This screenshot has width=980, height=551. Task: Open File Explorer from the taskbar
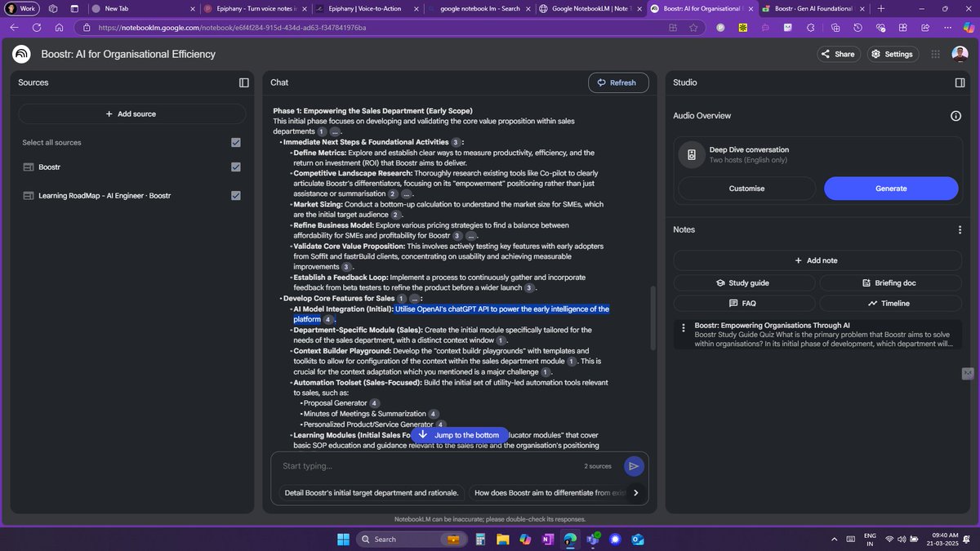click(502, 539)
